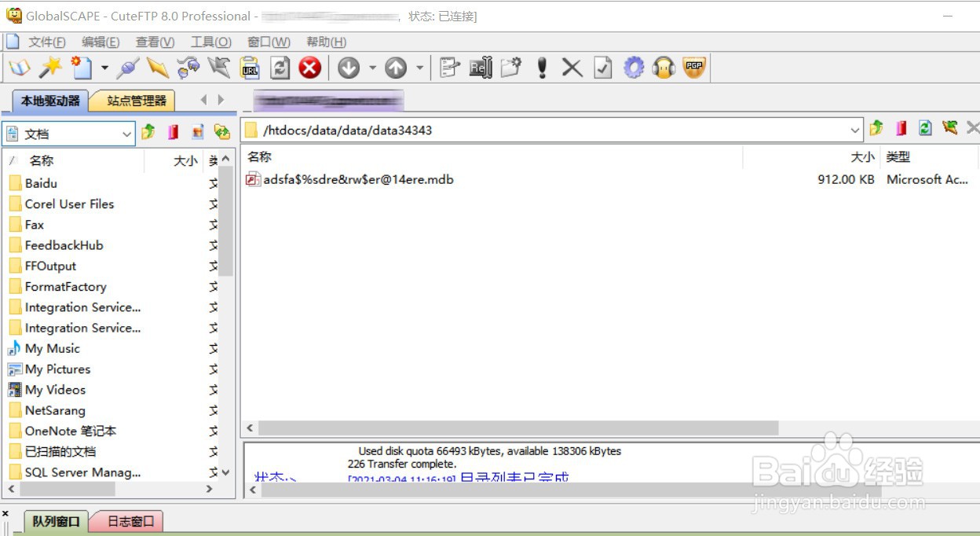Click the new folder icon in toolbar
Viewport: 980px width, 536px height.
(511, 68)
